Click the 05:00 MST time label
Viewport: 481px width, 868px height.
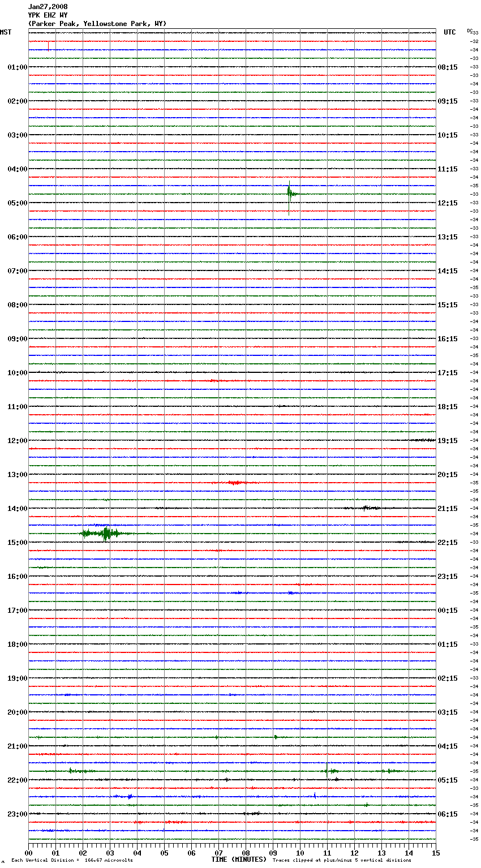click(18, 203)
